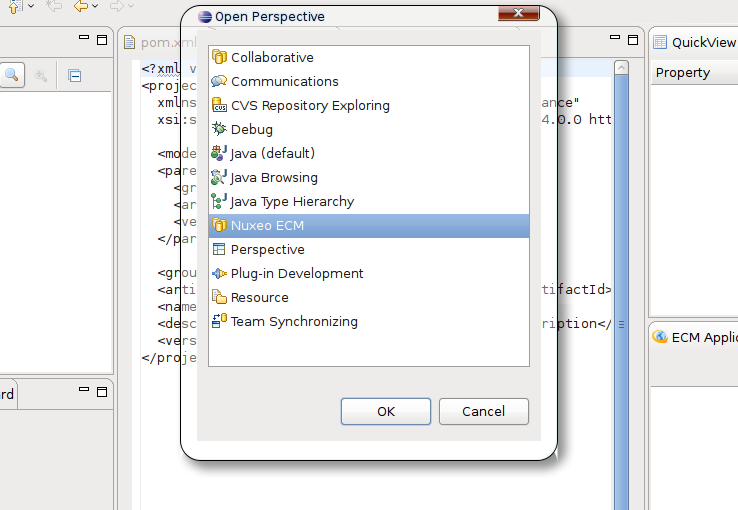Open the QuickView tab
Viewport: 738px width, 510px height.
[703, 42]
